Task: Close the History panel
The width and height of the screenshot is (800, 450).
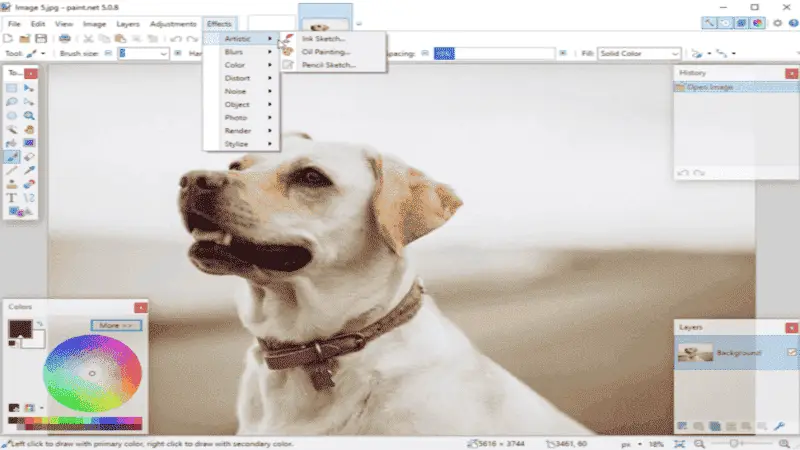Action: 792,73
